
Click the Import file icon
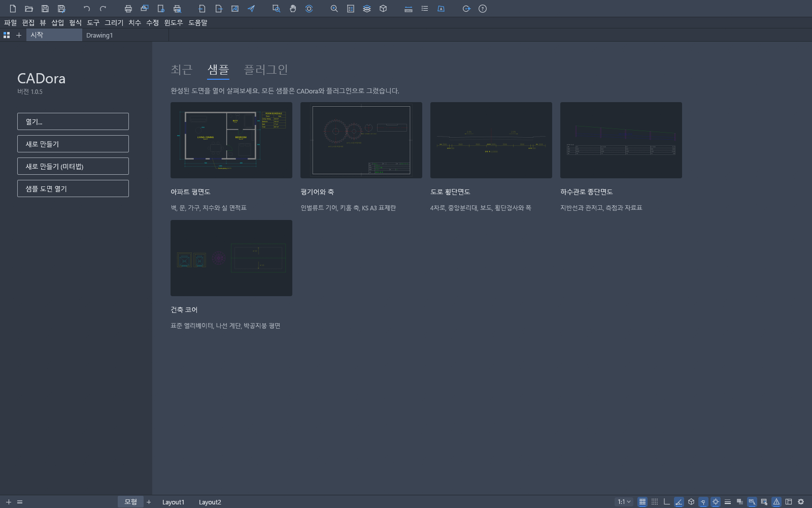(202, 9)
